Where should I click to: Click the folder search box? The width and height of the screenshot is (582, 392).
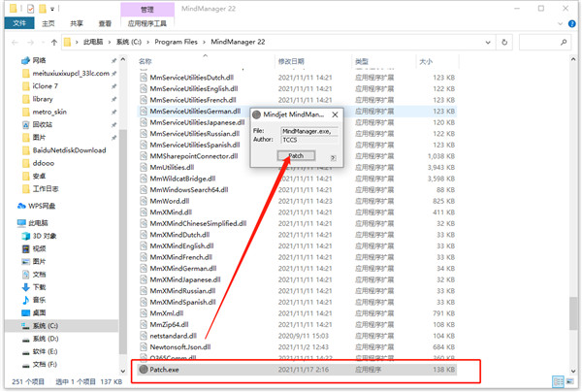point(544,42)
